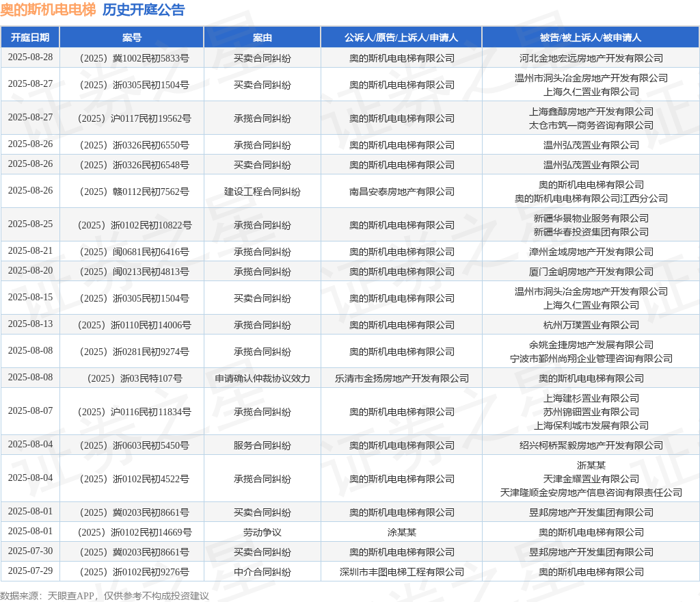
Task: Click plaintiff 涂某某
Action: [x=401, y=532]
